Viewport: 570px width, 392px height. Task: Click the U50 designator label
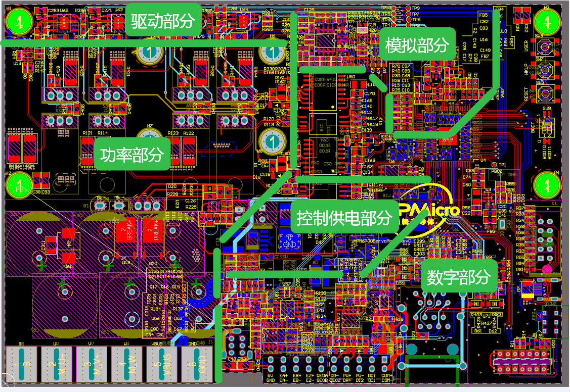click(x=351, y=77)
